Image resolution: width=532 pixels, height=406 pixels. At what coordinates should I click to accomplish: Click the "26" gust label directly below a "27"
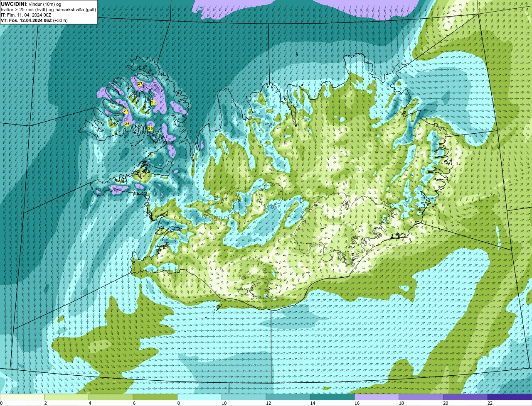pyautogui.click(x=127, y=124)
